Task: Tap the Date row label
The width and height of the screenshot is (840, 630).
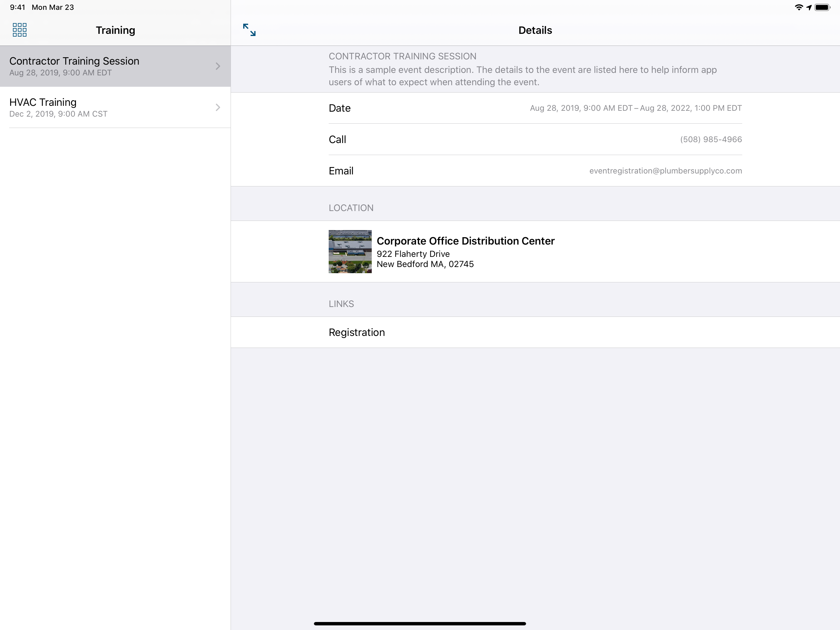Action: click(339, 108)
